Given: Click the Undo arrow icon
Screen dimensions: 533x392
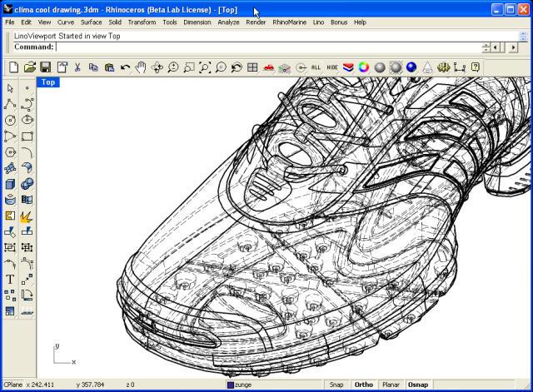Looking at the screenshot, I should click(125, 67).
